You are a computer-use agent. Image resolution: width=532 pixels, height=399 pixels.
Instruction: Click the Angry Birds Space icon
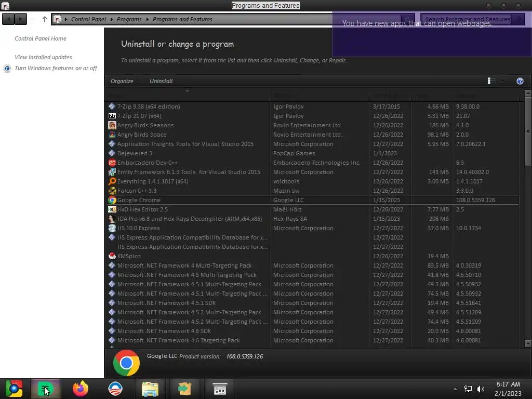click(x=112, y=135)
